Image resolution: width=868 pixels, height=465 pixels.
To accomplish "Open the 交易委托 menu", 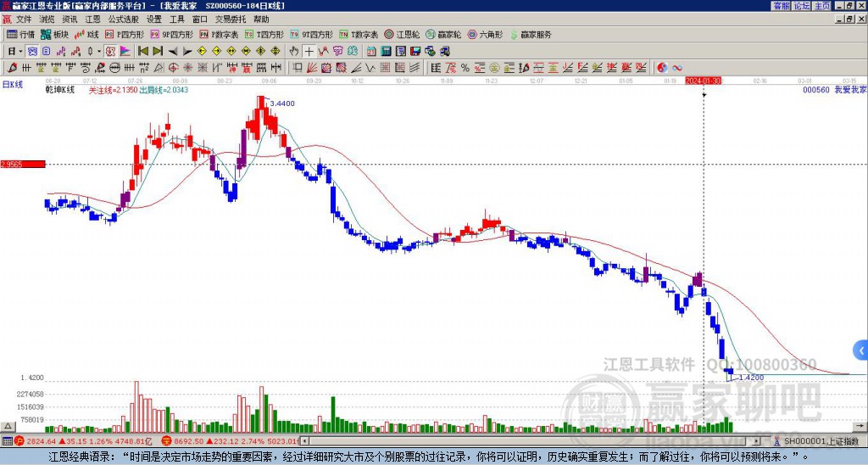I will coord(231,20).
